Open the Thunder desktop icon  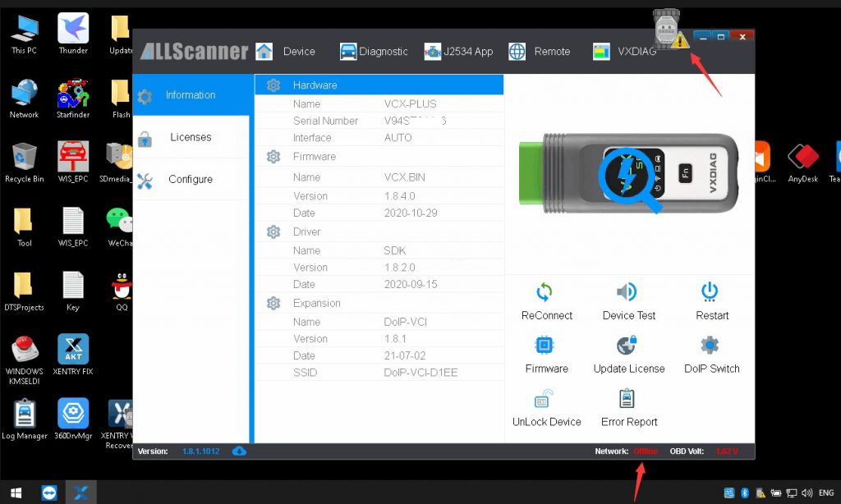point(73,34)
